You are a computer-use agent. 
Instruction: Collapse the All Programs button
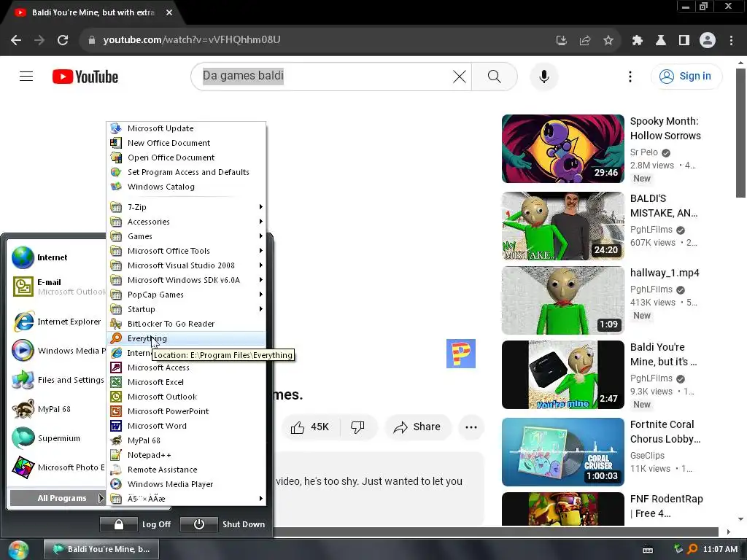(x=57, y=498)
